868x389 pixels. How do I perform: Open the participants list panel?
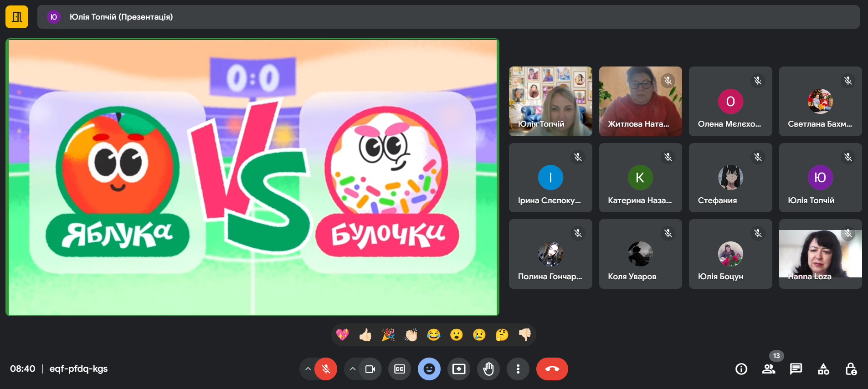coord(769,369)
